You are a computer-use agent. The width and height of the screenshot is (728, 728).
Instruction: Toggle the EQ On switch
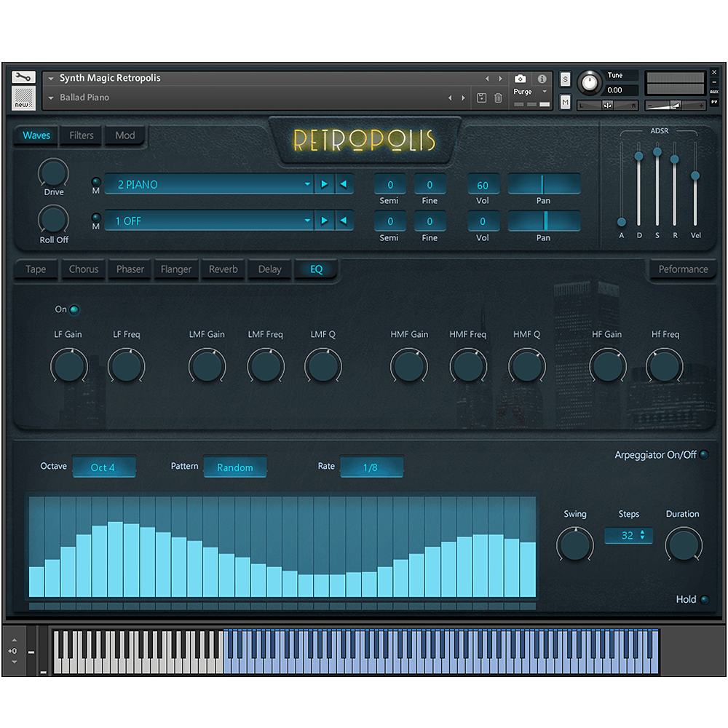[74, 309]
